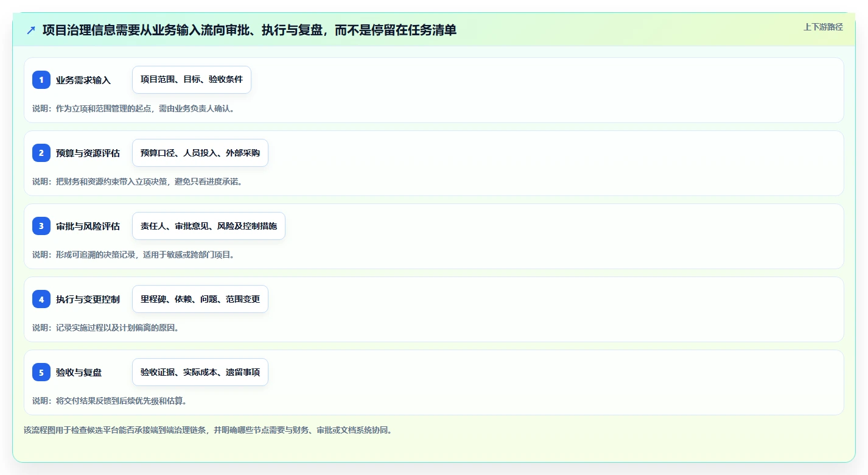Click the 验收与复盘 step title

point(79,372)
